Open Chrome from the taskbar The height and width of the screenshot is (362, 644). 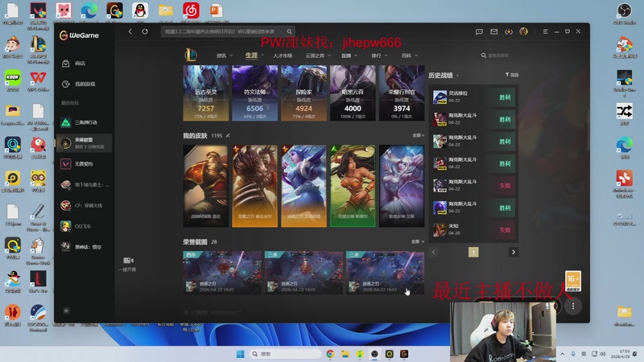click(330, 354)
